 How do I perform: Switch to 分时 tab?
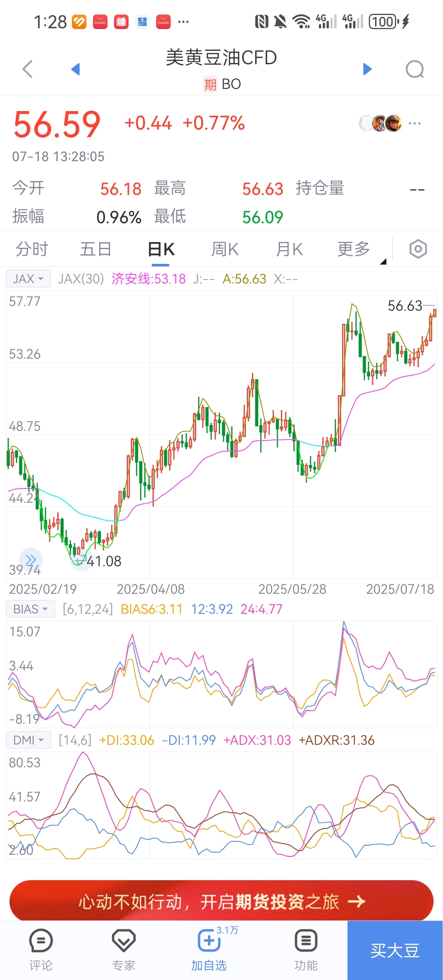[x=32, y=249]
